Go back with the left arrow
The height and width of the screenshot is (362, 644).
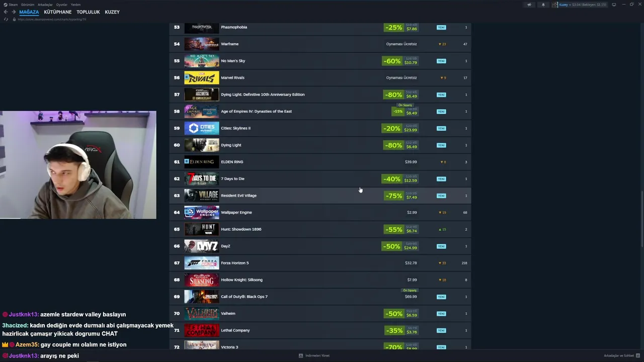pyautogui.click(x=6, y=12)
